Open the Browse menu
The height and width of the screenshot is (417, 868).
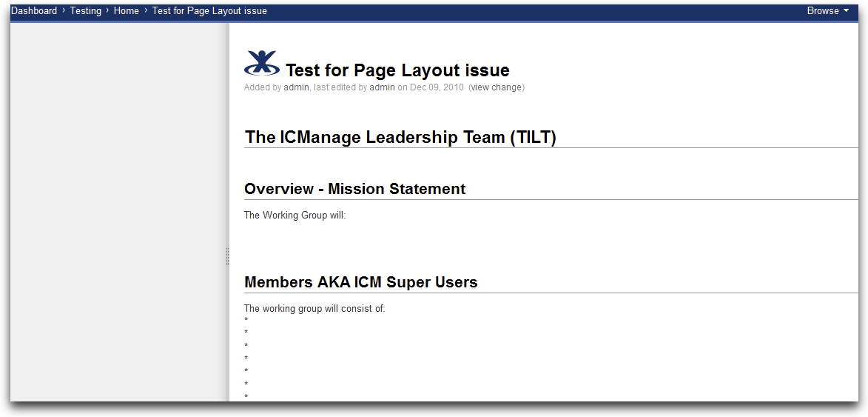tap(827, 10)
